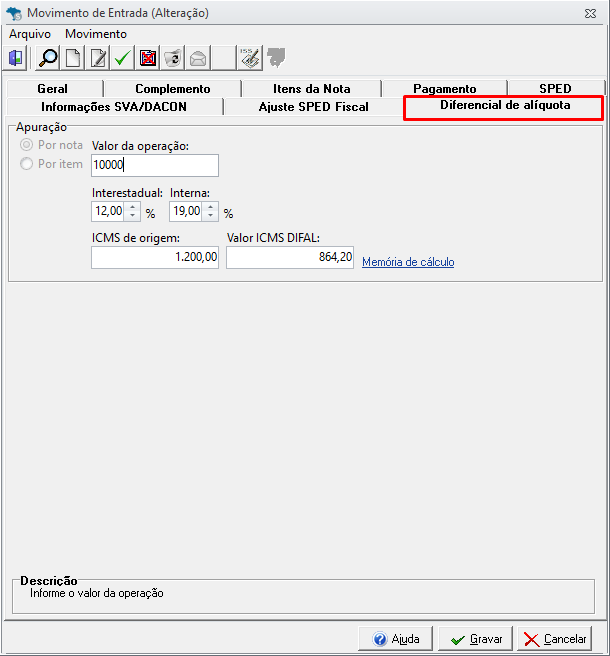Click the gray map shape icon
This screenshot has width=610, height=656.
point(276,57)
